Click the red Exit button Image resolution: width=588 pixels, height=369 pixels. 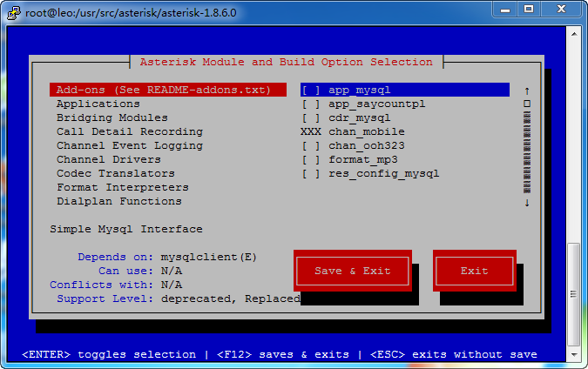(475, 271)
